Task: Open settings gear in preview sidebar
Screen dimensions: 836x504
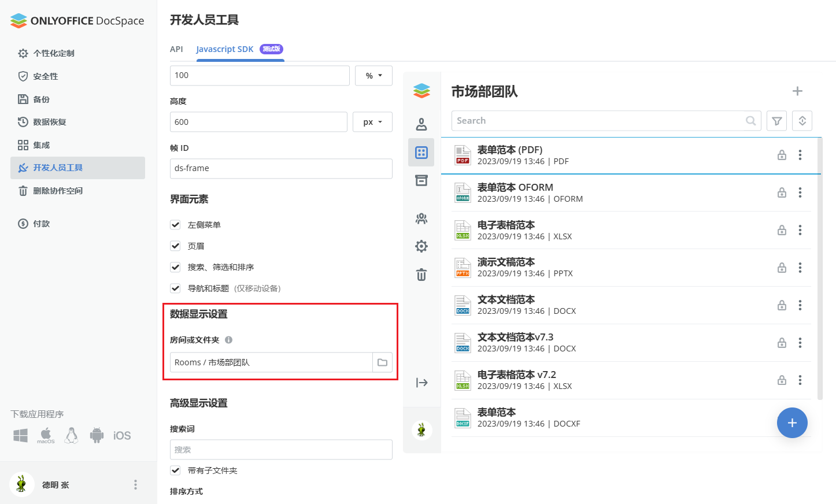Action: [421, 246]
